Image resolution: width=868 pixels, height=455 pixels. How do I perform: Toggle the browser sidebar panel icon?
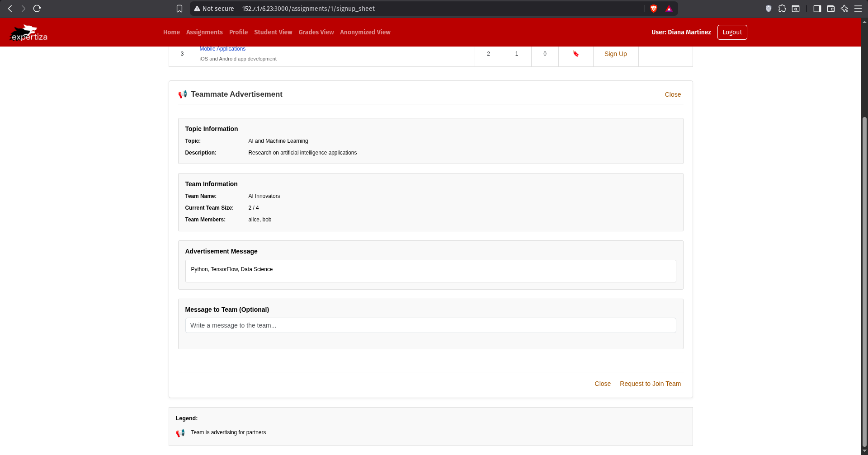click(817, 9)
